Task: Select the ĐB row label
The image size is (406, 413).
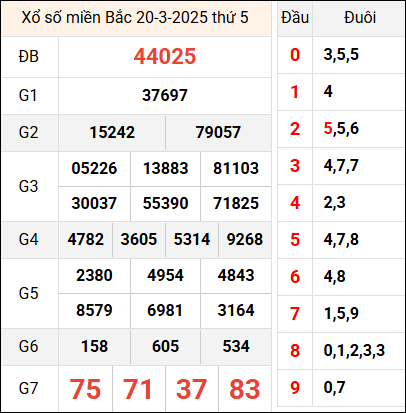Action: pyautogui.click(x=29, y=56)
